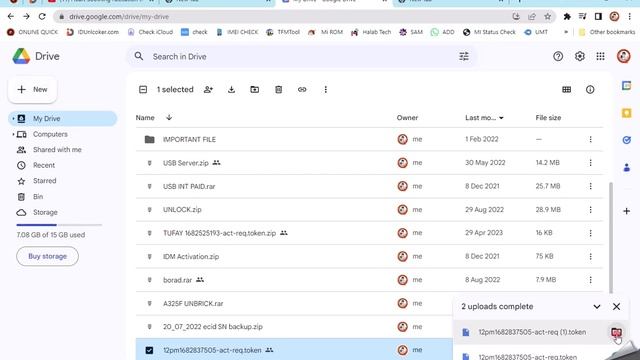The height and width of the screenshot is (360, 640).
Task: Expand the Computers tree arrow
Action: (x=13, y=134)
